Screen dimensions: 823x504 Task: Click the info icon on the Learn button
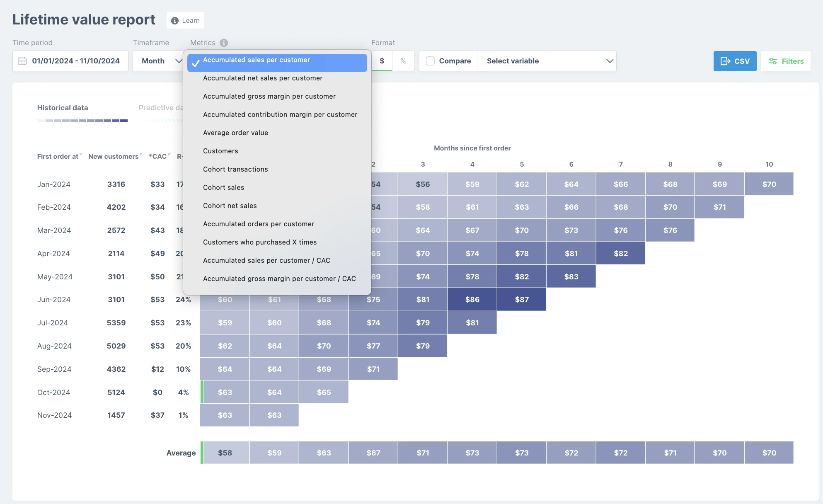pos(175,21)
